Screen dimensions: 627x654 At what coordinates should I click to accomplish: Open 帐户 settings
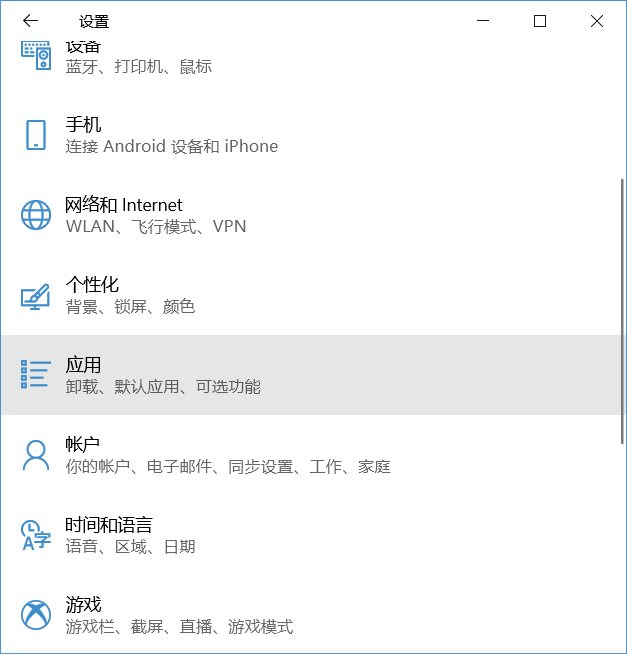pyautogui.click(x=311, y=455)
